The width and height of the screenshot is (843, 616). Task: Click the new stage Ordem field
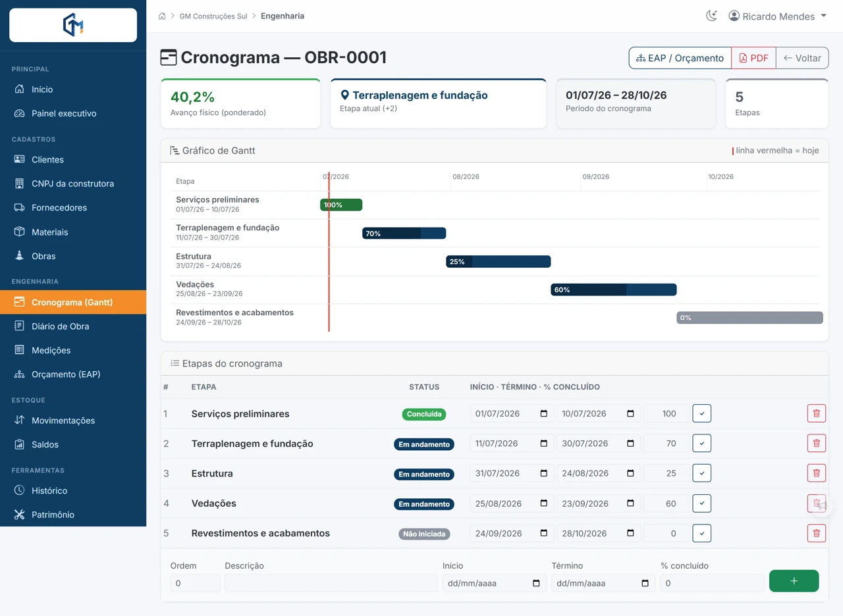coord(195,583)
